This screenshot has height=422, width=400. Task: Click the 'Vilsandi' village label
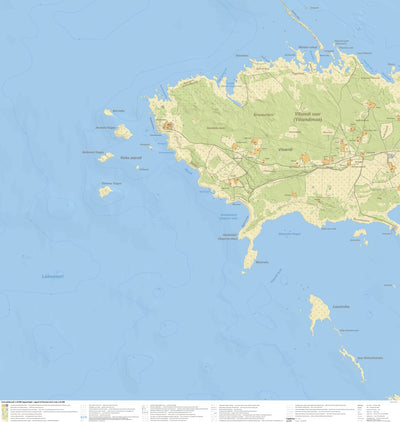[x=285, y=150]
